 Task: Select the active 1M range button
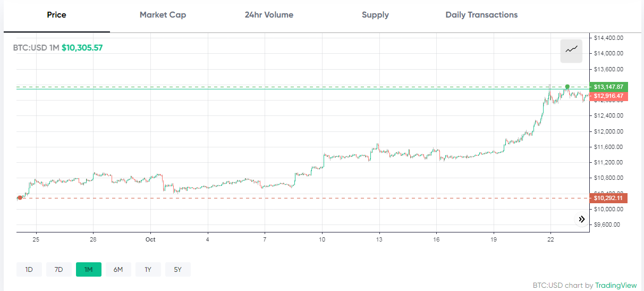click(x=89, y=270)
